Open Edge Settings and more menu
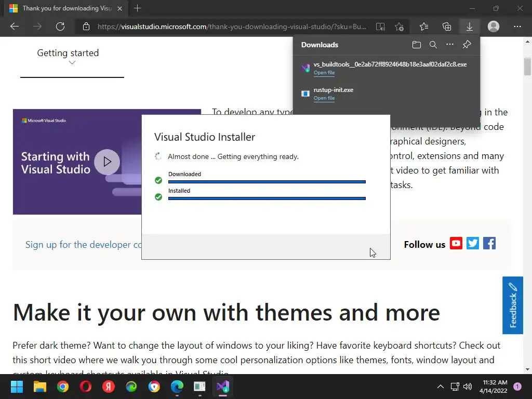The image size is (532, 399). (517, 26)
